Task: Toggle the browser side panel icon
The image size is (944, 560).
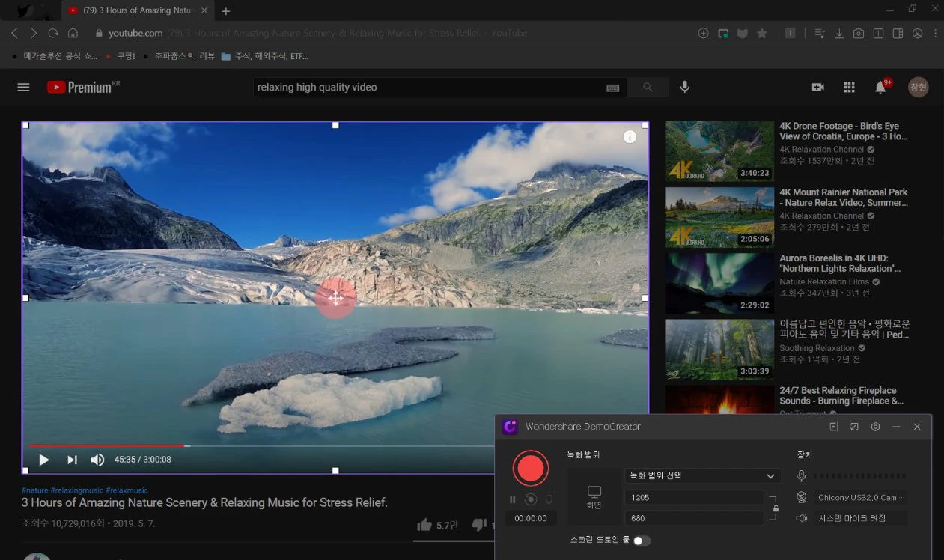Action: pos(898,33)
